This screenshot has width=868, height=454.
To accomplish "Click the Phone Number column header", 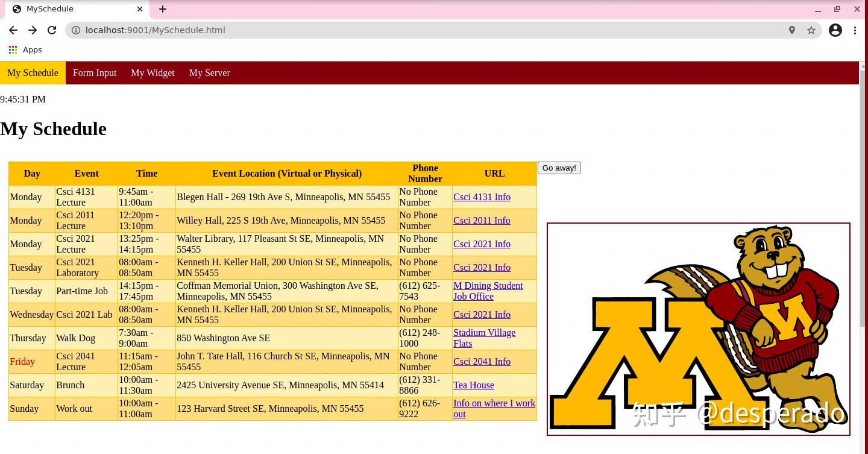I will [x=425, y=174].
